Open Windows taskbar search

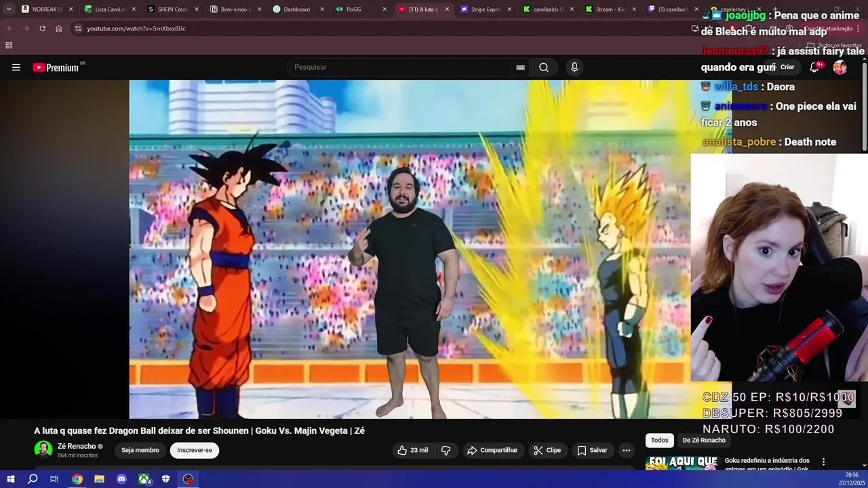(x=33, y=479)
